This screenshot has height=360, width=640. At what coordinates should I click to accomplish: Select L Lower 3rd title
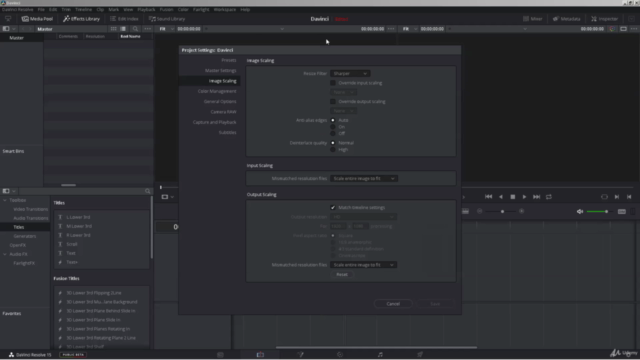pos(78,217)
